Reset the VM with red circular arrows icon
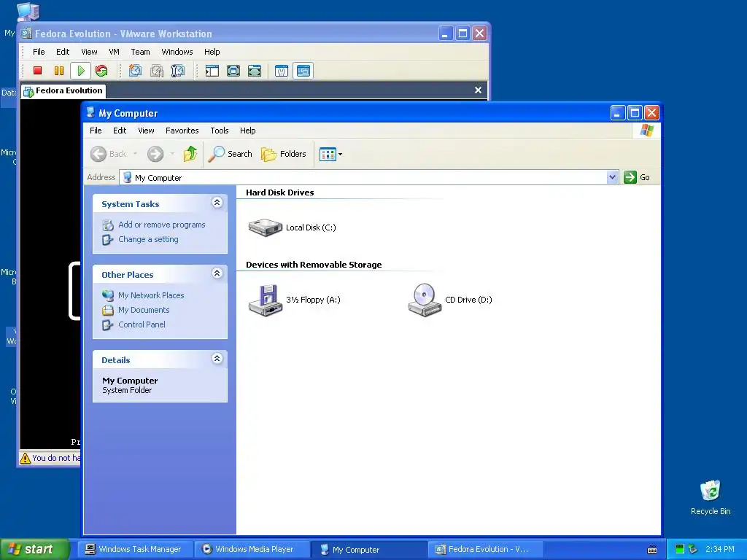The image size is (747, 560). click(x=101, y=71)
